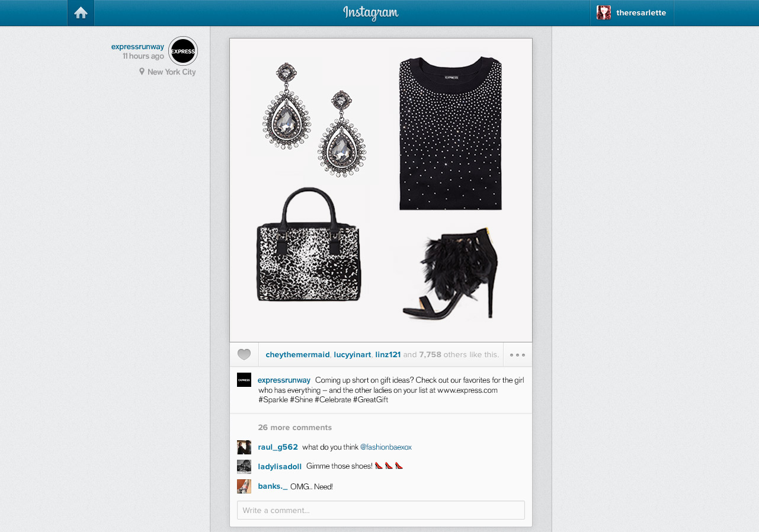Viewport: 759px width, 532px height.
Task: View lucyyinart profile from likes
Action: pyautogui.click(x=353, y=355)
